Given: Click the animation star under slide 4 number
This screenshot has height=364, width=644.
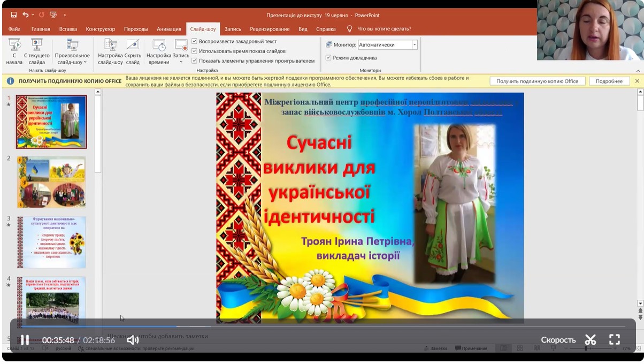Looking at the screenshot, I should coord(9,285).
